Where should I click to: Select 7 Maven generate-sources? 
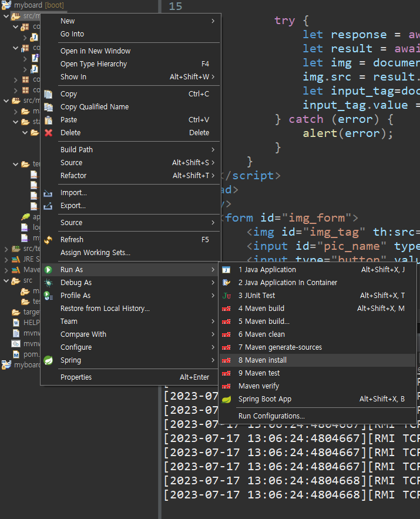pos(317,347)
